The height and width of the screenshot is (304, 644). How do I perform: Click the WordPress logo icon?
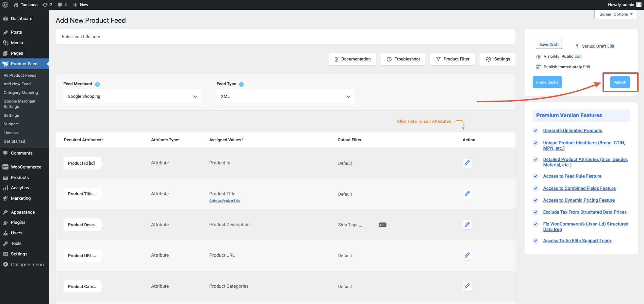point(5,5)
